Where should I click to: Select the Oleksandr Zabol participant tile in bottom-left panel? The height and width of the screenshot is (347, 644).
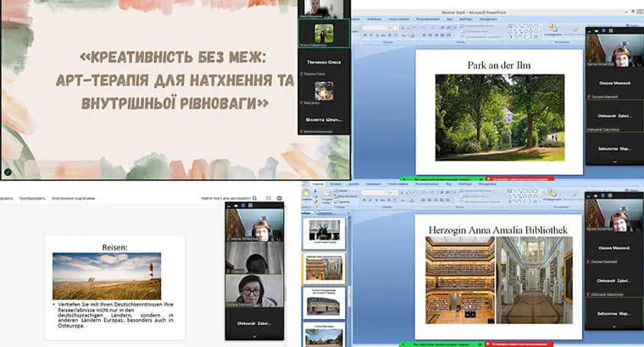click(254, 322)
